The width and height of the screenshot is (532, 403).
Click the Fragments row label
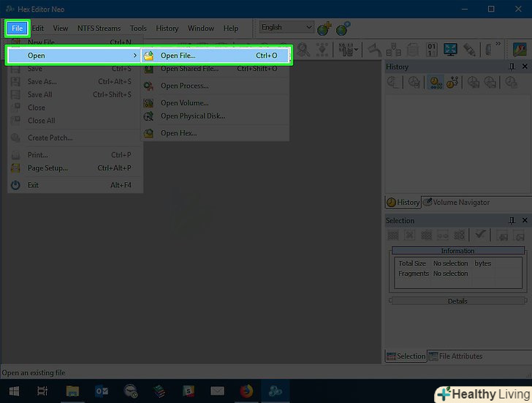click(414, 274)
